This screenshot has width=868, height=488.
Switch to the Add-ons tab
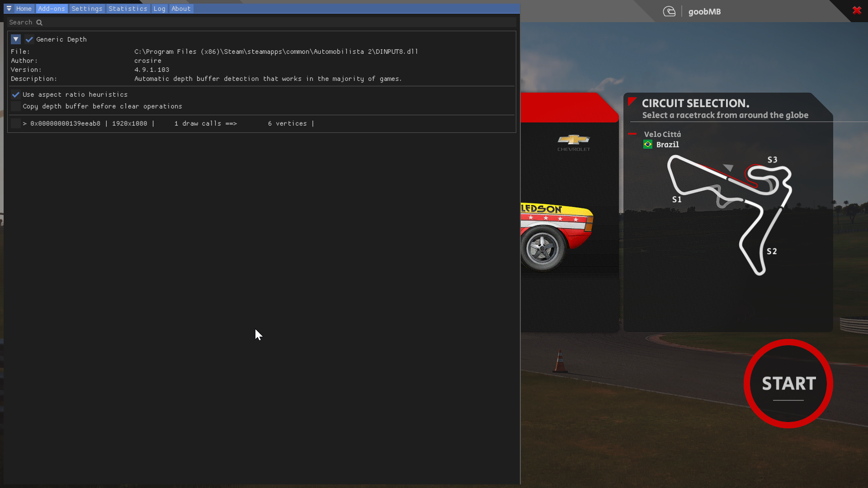click(x=52, y=9)
